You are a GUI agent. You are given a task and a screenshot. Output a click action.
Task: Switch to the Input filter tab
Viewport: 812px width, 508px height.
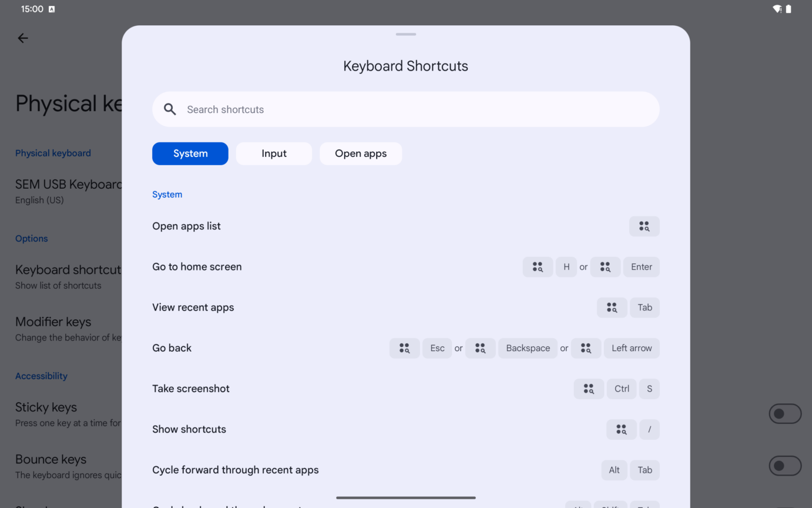click(274, 153)
